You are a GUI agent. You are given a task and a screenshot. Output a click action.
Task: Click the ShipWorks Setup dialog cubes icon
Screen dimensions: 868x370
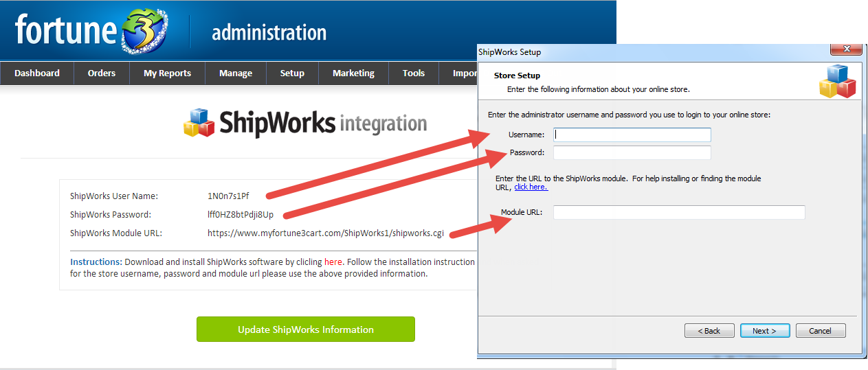(837, 82)
